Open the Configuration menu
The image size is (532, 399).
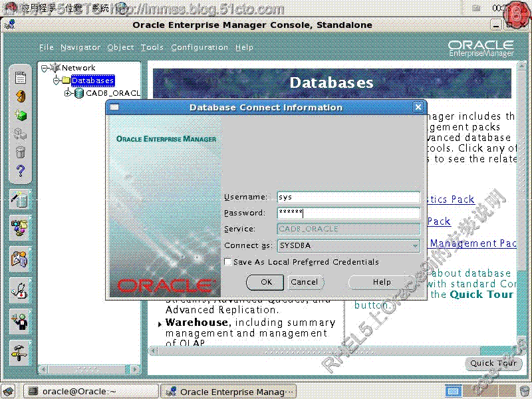point(199,47)
